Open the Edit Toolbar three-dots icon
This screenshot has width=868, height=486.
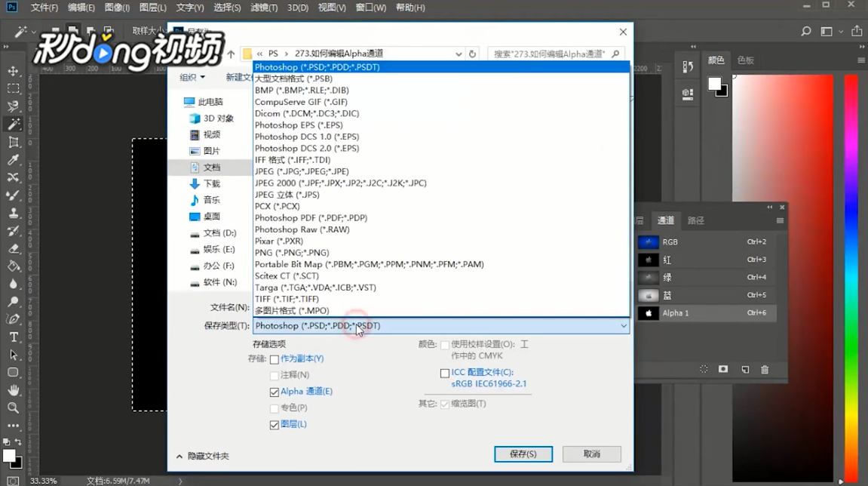(14, 426)
